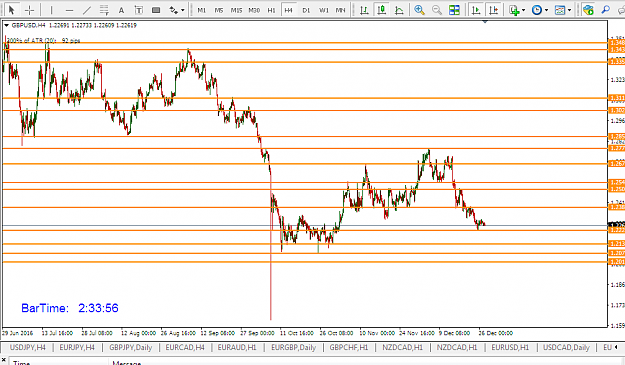
Task: Switch to M30 timeframe
Action: click(x=254, y=10)
